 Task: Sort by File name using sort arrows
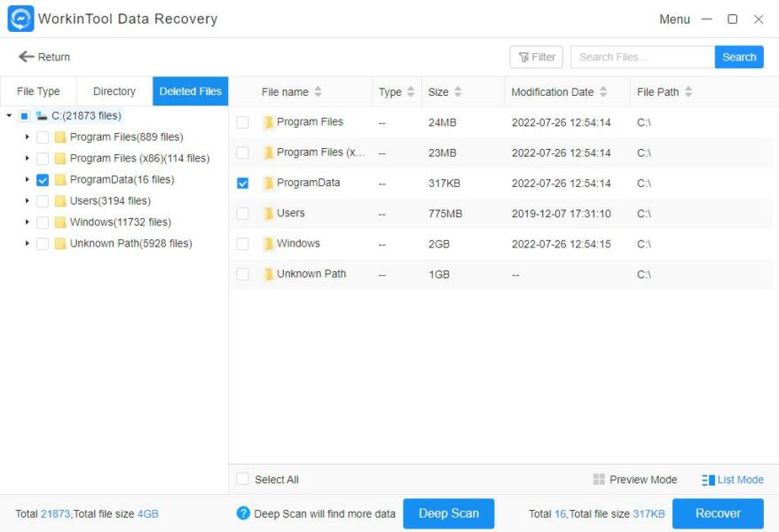(318, 92)
